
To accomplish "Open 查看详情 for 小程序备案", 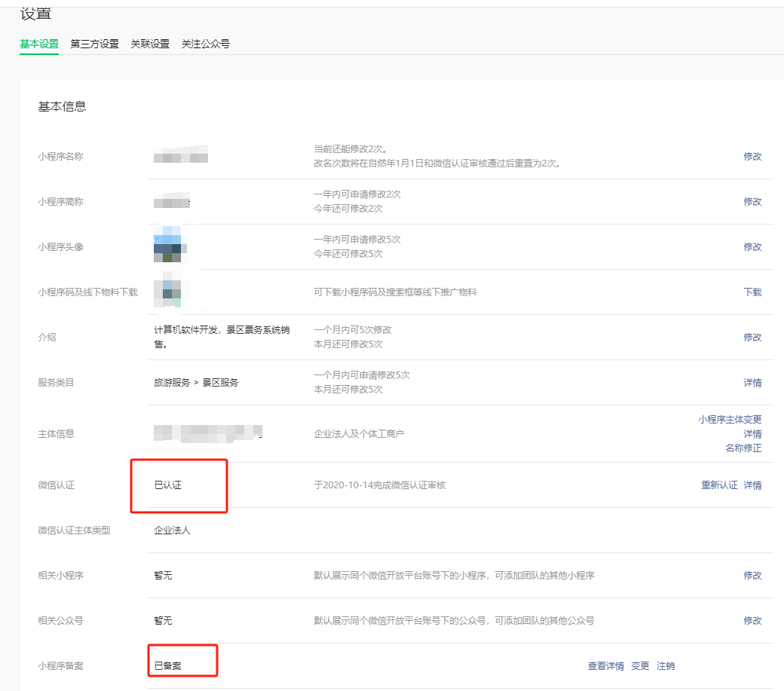I will 605,666.
